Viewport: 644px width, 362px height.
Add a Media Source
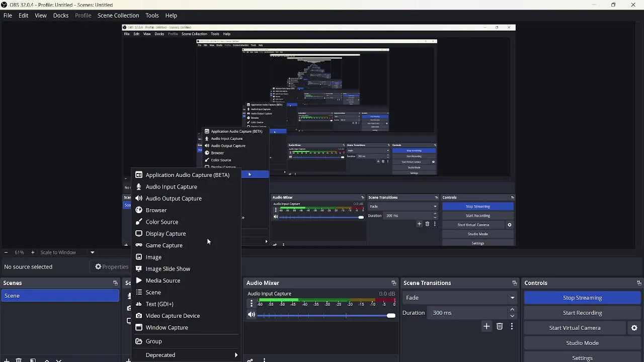click(186, 281)
